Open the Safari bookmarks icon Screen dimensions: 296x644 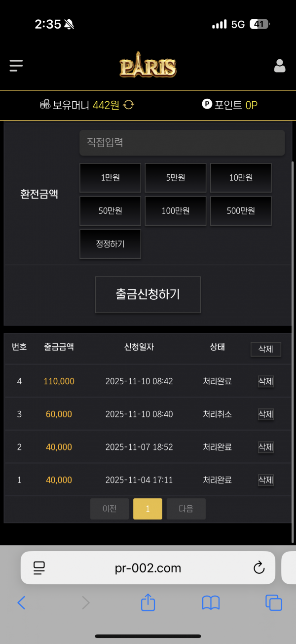[x=211, y=603]
